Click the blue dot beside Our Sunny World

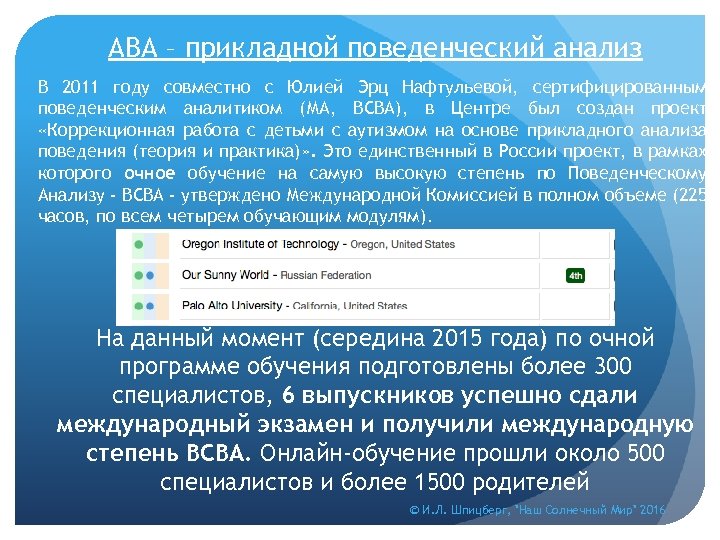[x=150, y=276]
